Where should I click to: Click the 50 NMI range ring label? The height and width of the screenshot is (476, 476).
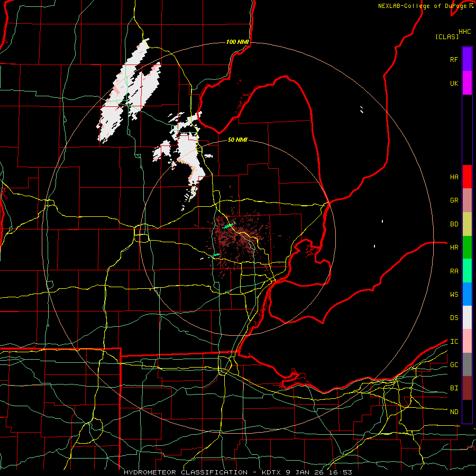237,140
